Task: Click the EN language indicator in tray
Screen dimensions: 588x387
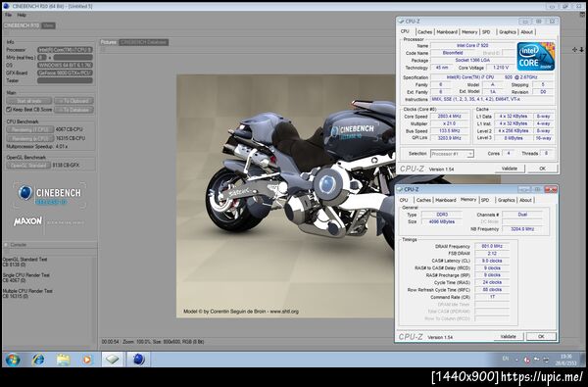Action: (505, 359)
